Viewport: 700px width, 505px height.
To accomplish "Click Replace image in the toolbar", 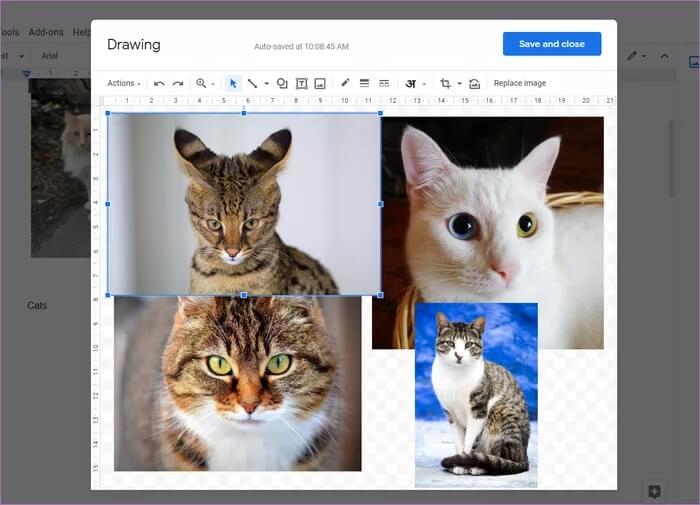I will pyautogui.click(x=520, y=83).
